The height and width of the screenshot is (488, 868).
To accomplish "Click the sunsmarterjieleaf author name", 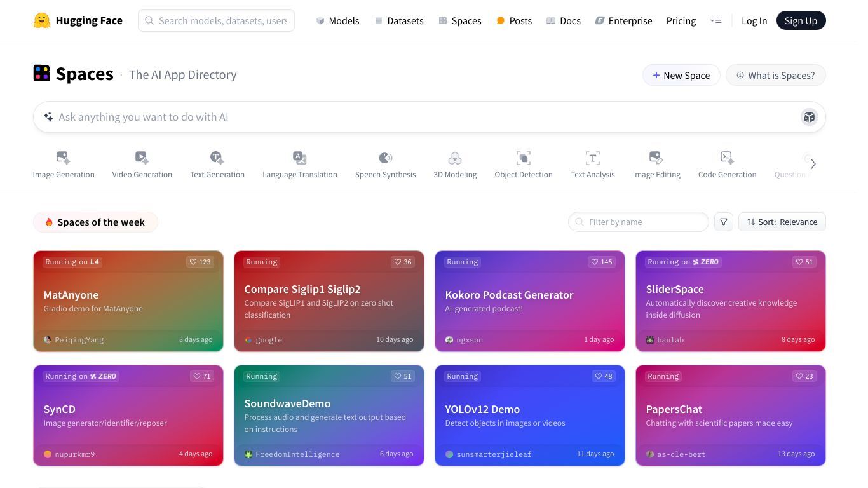I will [494, 454].
